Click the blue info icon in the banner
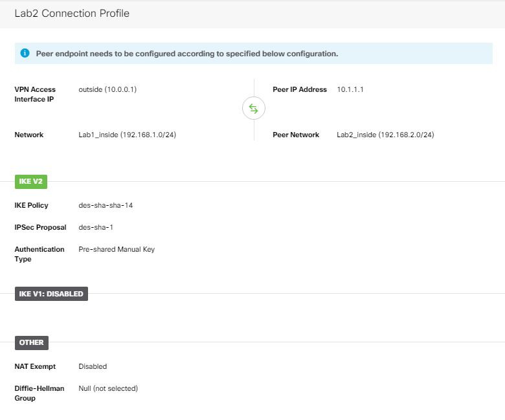This screenshot has width=505, height=420. pos(25,53)
